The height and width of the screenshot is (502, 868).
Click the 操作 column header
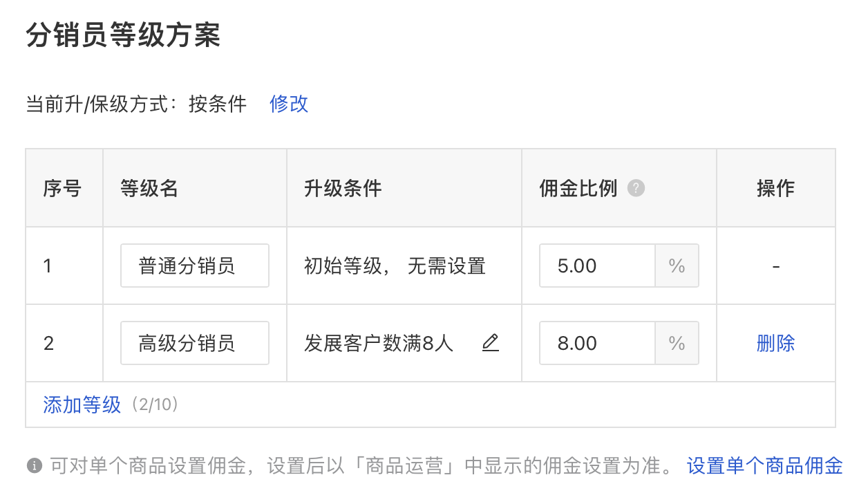775,188
